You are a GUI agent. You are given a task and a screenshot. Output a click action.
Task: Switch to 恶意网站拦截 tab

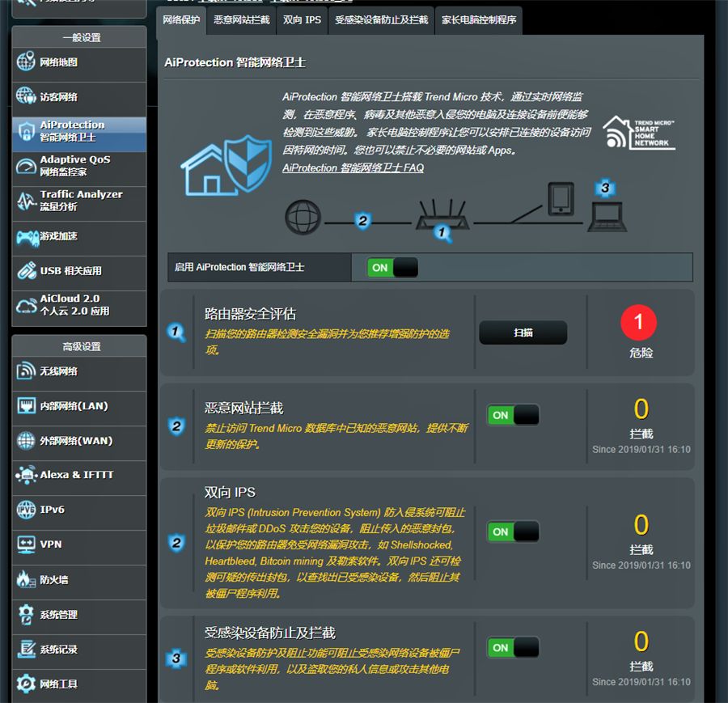pos(241,20)
